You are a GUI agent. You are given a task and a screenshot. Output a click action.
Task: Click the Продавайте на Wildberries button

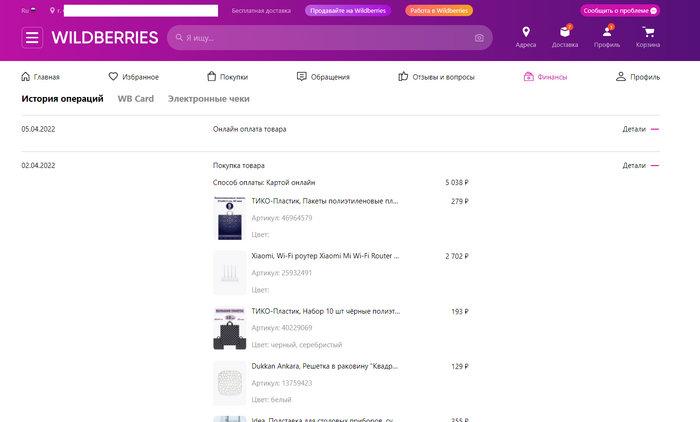click(346, 10)
